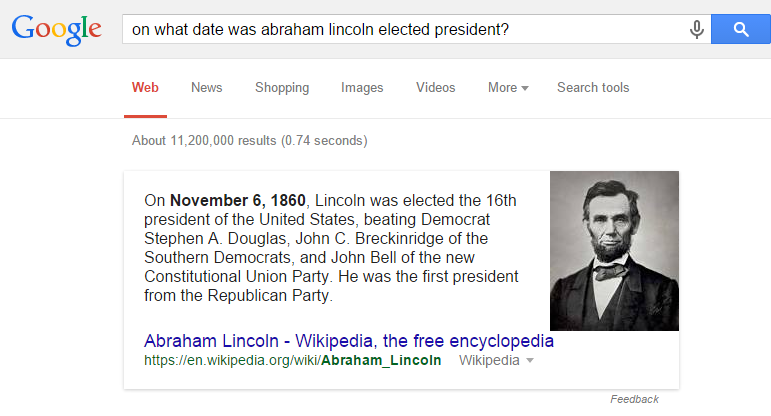Click the Feedback link
Screen dimensions: 771x416
634,399
